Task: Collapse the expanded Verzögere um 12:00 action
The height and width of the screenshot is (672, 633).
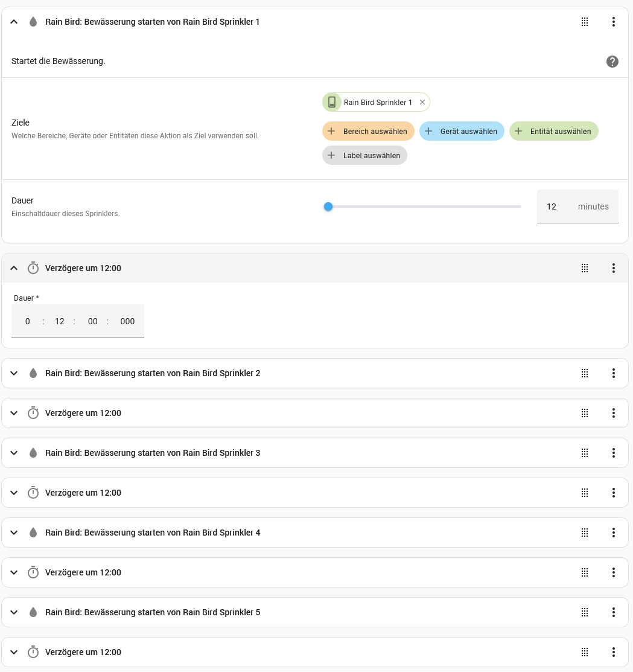Action: tap(14, 268)
